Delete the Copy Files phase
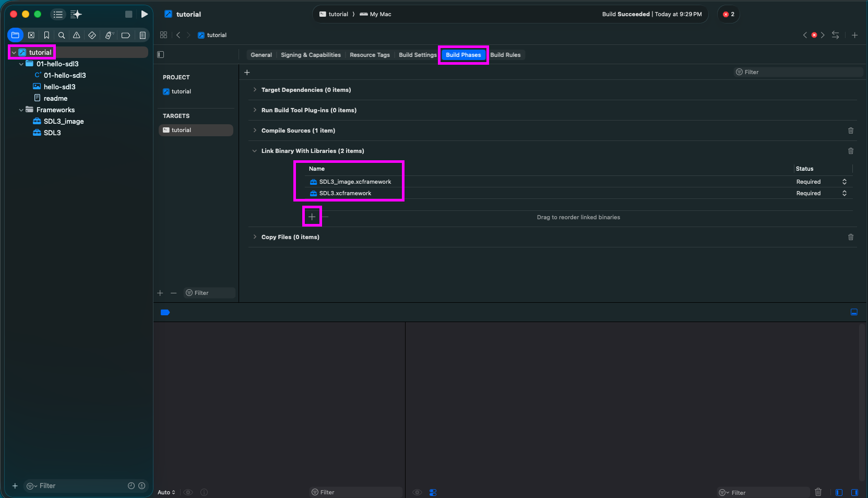This screenshot has width=868, height=498. click(851, 237)
